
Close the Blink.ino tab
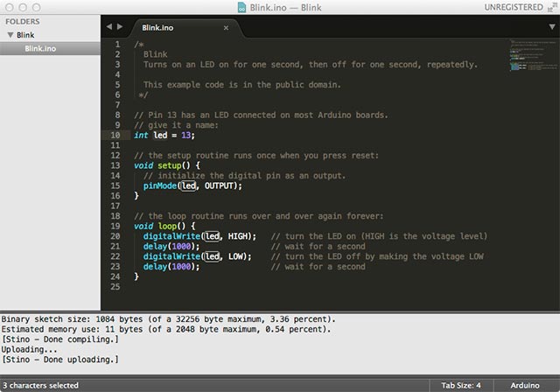(226, 28)
